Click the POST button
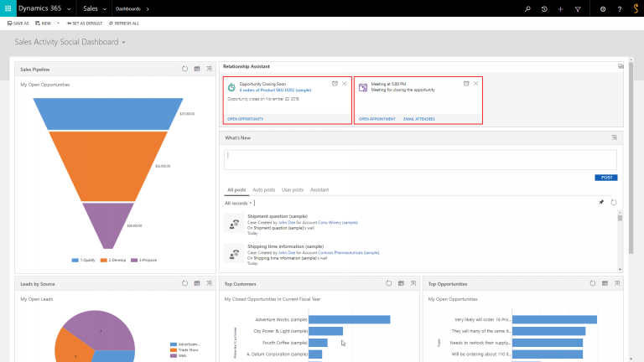 tap(606, 178)
